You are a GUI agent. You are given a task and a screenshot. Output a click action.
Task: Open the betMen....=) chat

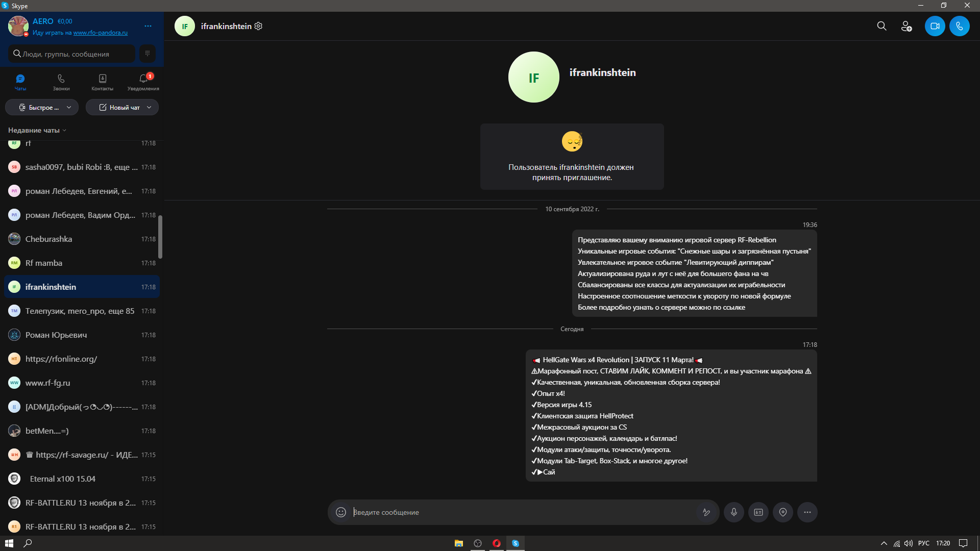click(82, 431)
